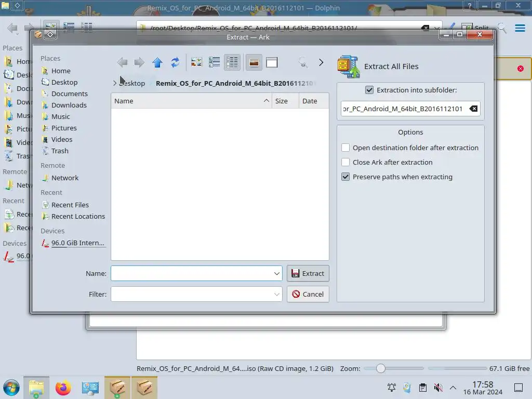
Task: Open Music in the Extract dialog places
Action: 60,117
